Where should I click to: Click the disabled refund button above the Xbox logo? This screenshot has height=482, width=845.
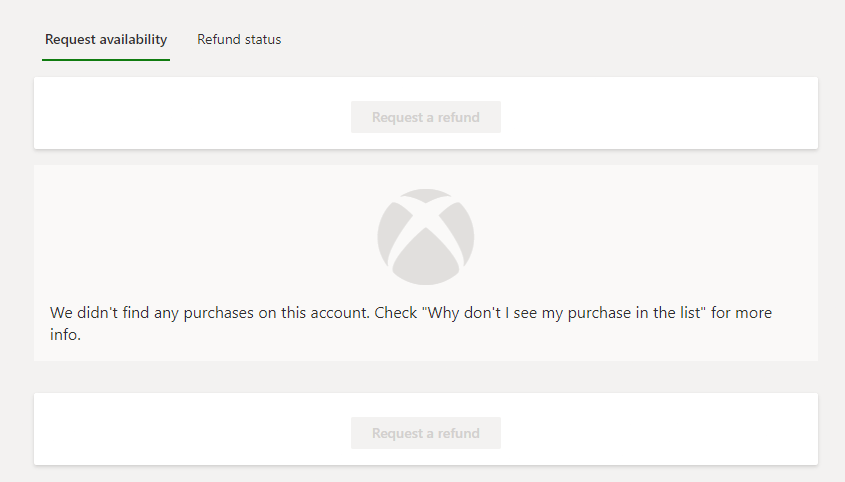(426, 117)
